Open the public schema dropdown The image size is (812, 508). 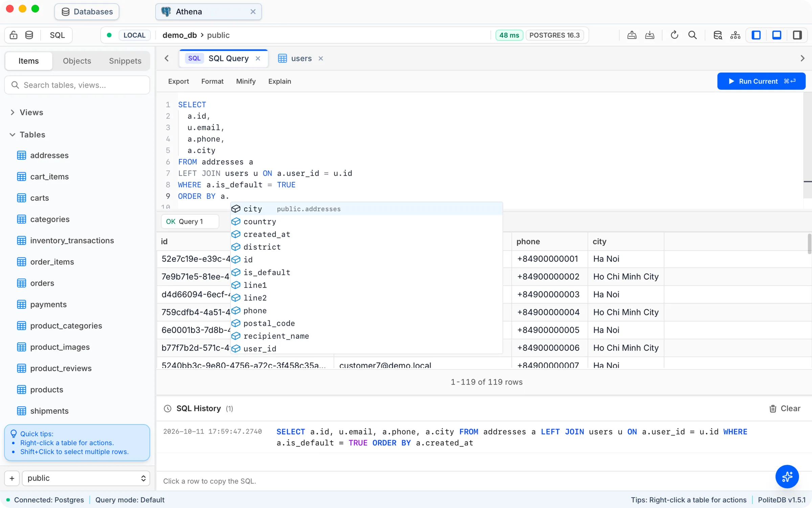[x=86, y=478]
